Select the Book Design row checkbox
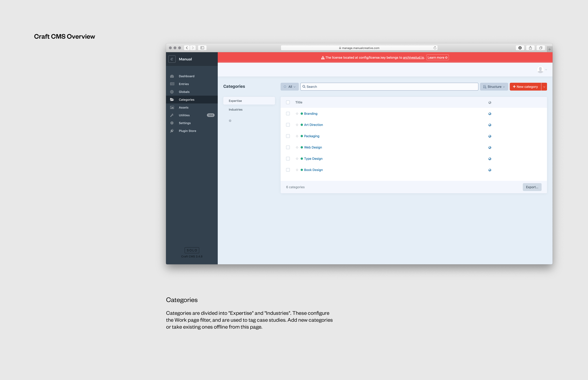 coord(288,170)
